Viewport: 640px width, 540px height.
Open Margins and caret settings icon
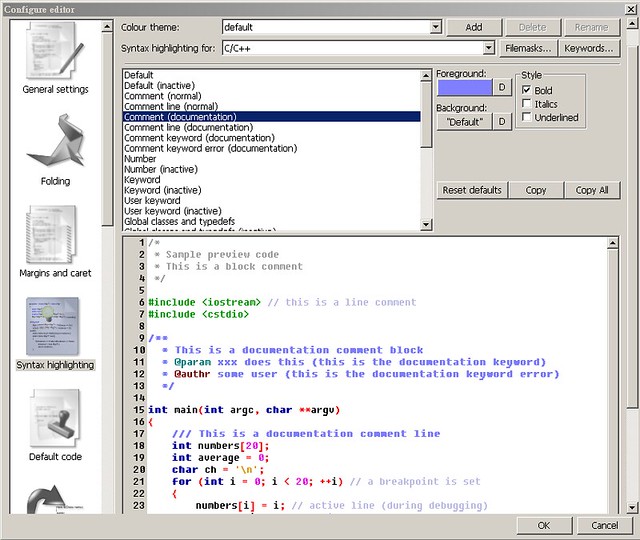click(x=51, y=235)
